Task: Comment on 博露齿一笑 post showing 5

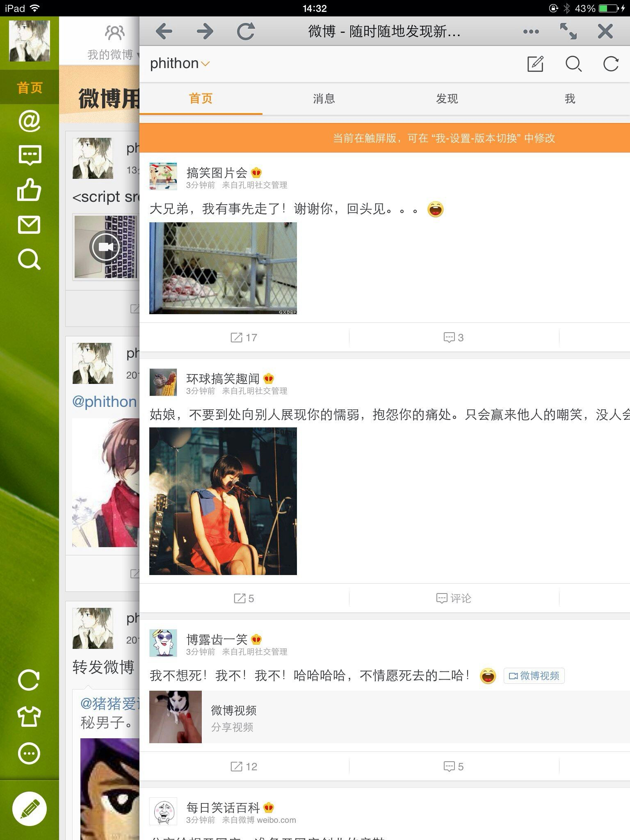Action: coord(454,767)
